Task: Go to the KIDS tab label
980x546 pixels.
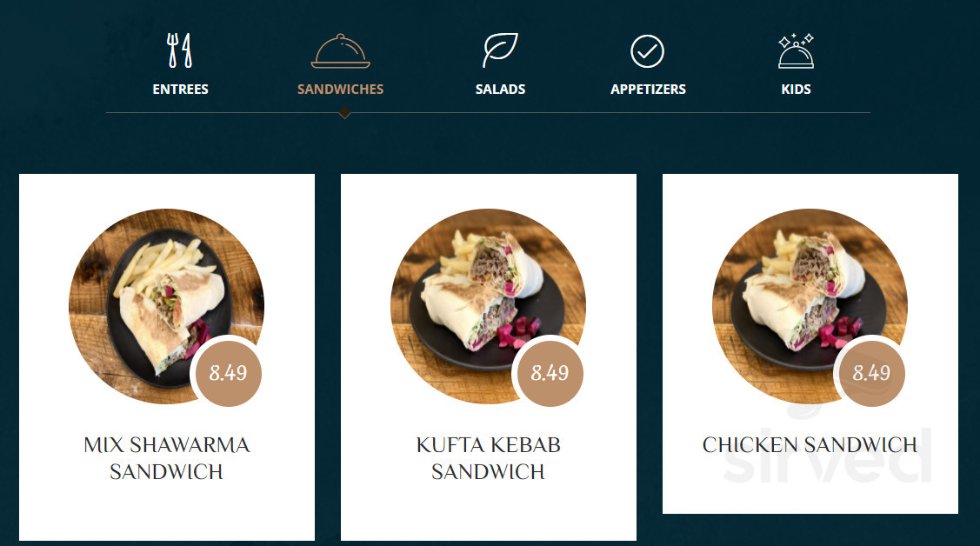Action: (796, 90)
